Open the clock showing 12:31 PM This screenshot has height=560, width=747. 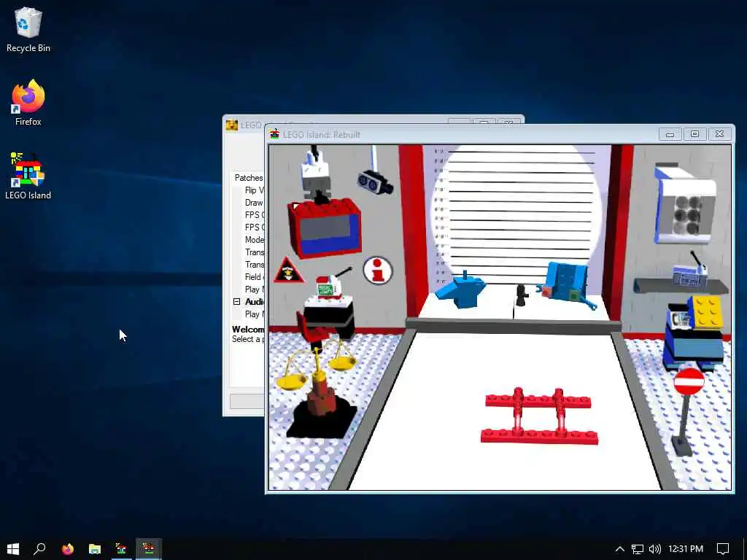tap(686, 549)
